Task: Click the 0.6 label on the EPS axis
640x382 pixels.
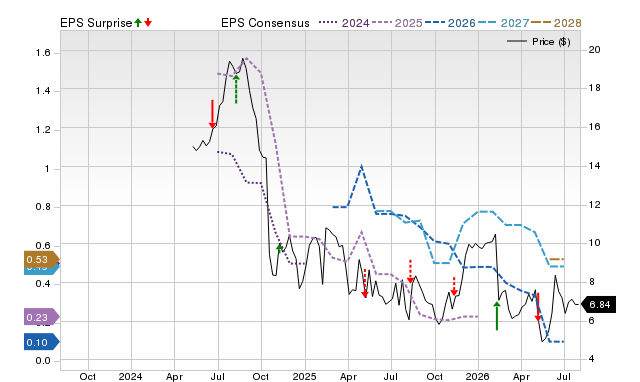Action: [42, 245]
